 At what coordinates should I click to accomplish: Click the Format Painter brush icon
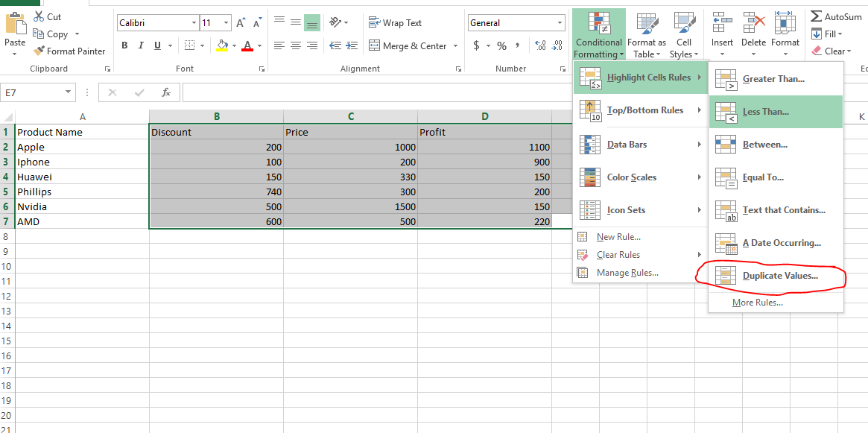click(39, 51)
